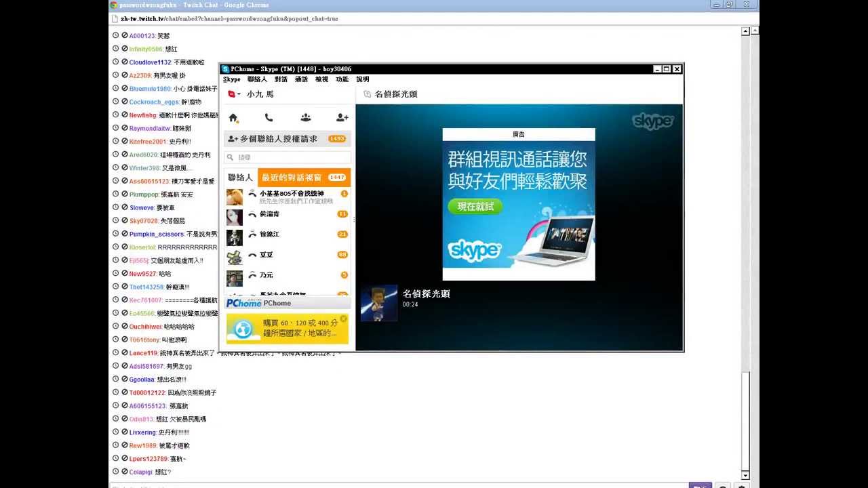The width and height of the screenshot is (868, 488).
Task: Click the ban icon beside A000123
Action: point(125,35)
